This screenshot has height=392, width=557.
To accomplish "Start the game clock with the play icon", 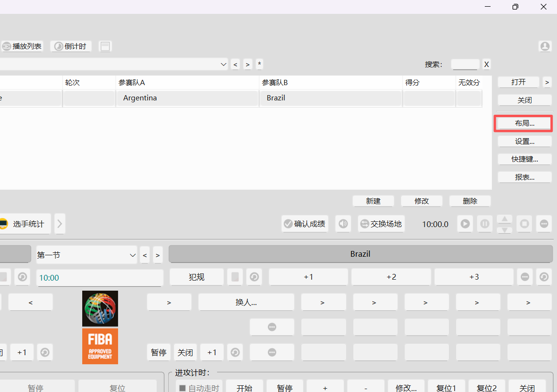I will (x=465, y=224).
